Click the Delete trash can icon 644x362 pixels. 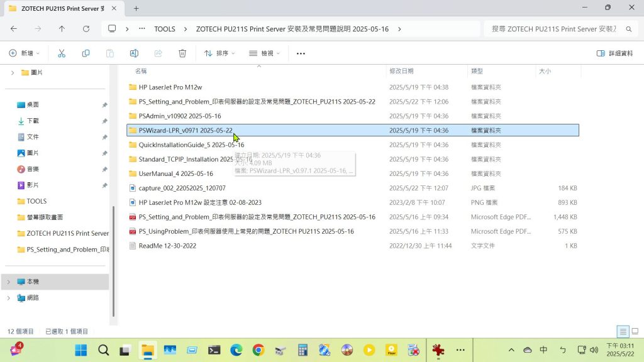pyautogui.click(x=182, y=53)
